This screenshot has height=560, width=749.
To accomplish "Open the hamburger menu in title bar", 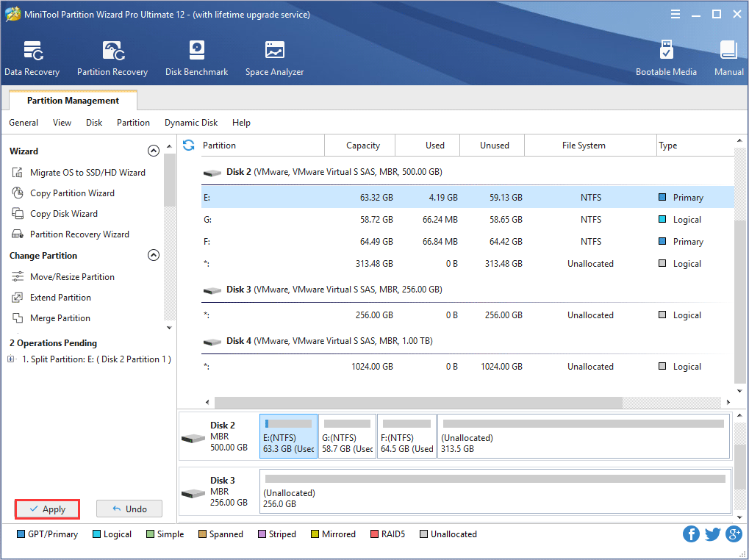I will (x=675, y=14).
